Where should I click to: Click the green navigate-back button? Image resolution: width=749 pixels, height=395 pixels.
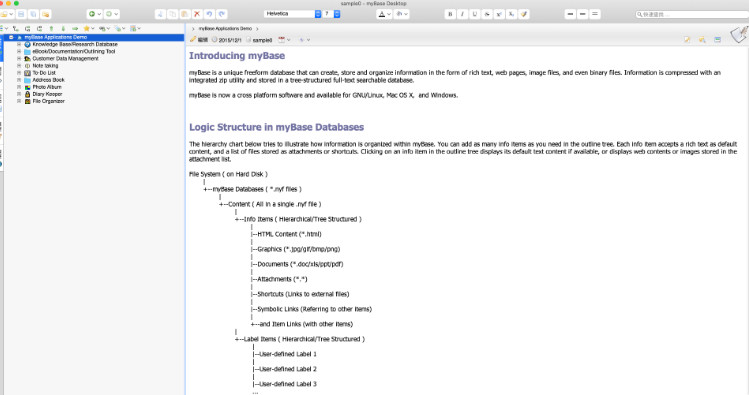tap(92, 14)
